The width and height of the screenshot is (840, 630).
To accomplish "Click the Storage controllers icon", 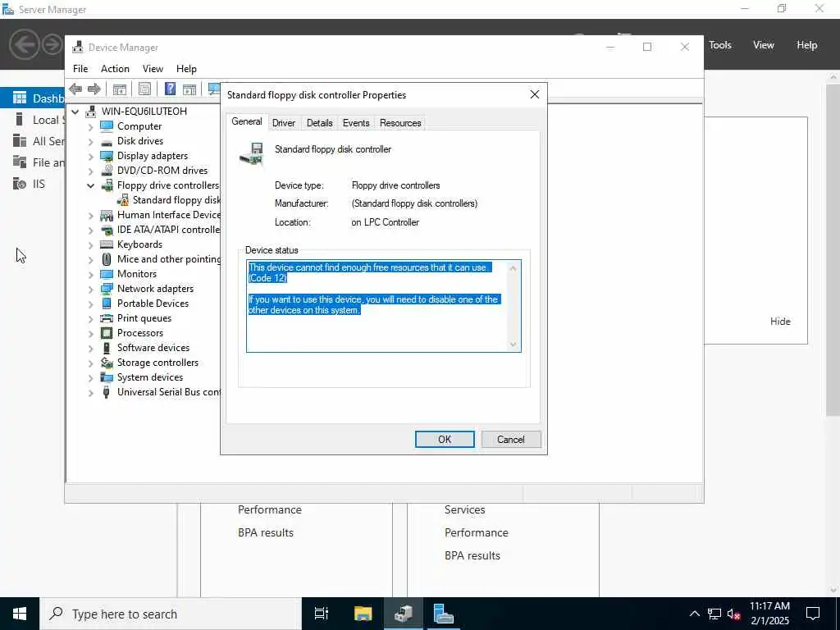I will pyautogui.click(x=107, y=363).
